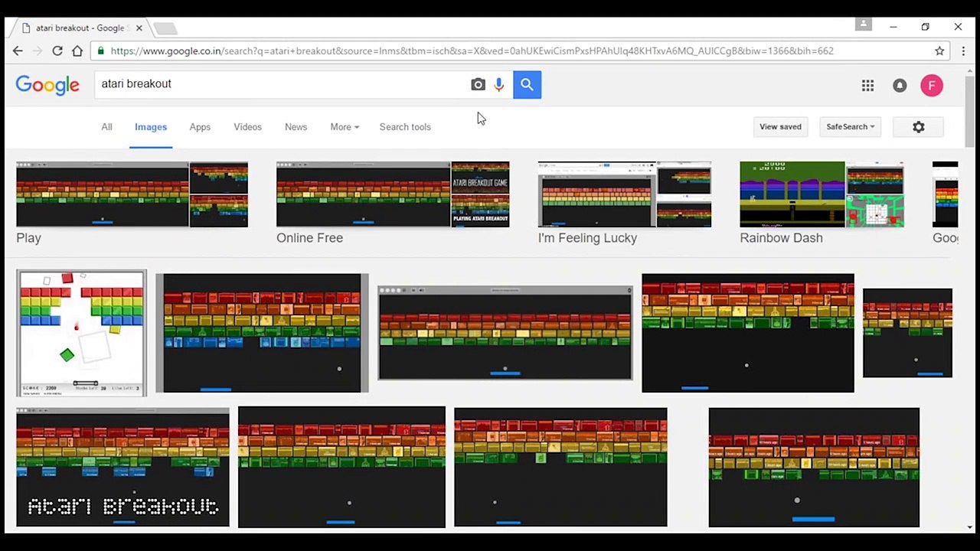The height and width of the screenshot is (551, 980).
Task: Start voice search with the microphone icon
Action: (499, 84)
